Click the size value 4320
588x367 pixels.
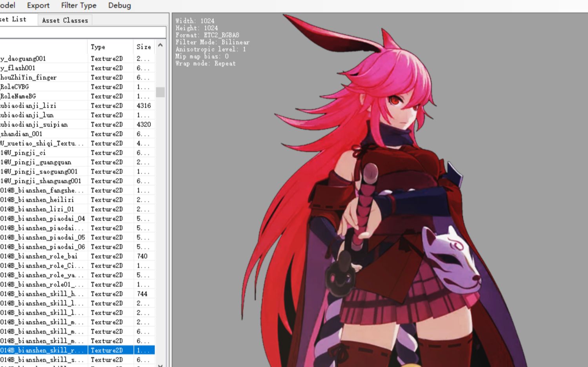[x=144, y=124]
